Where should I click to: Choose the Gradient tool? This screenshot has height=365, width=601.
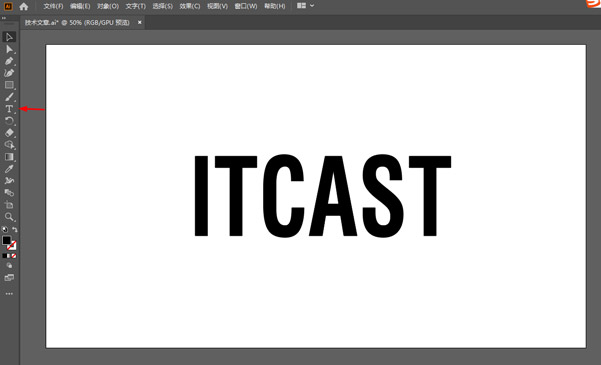click(x=9, y=157)
